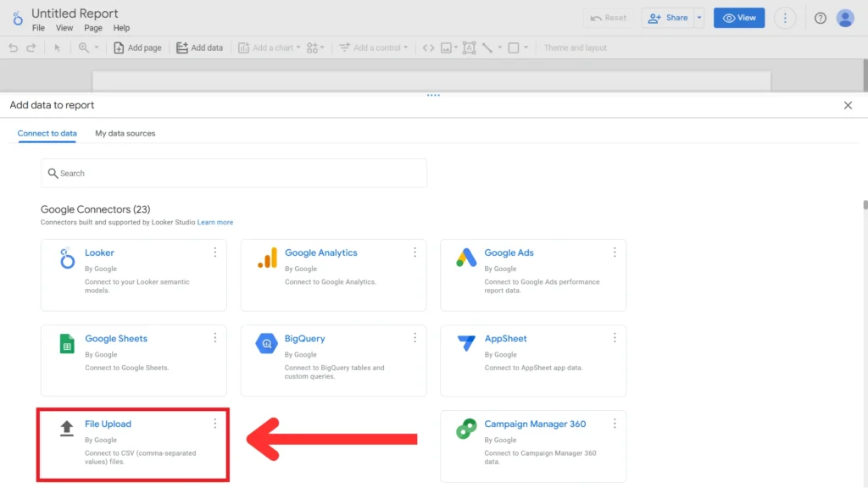
Task: Open the Page menu
Action: click(x=93, y=28)
